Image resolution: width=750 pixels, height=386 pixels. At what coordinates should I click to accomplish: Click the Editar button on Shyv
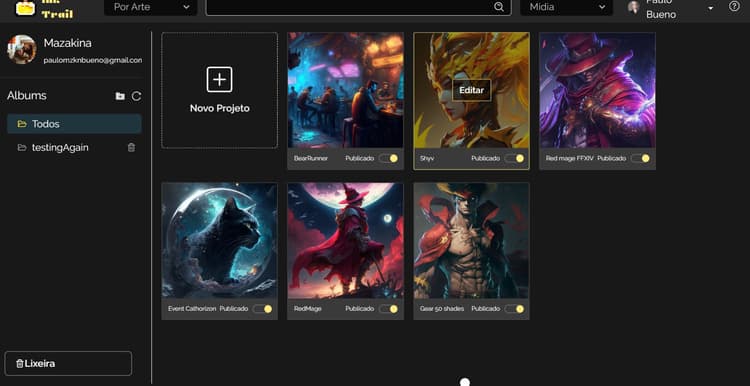click(x=472, y=90)
